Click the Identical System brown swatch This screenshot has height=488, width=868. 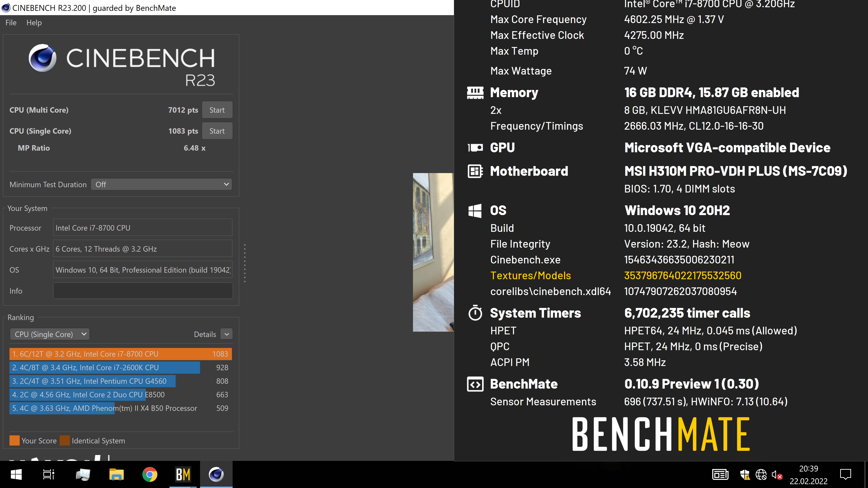pyautogui.click(x=65, y=441)
